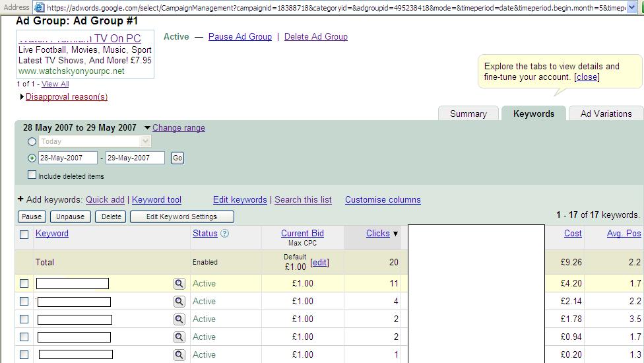Screen dimensions: 644x363
Task: Click Edit Keyword Settings button
Action: [x=182, y=217]
